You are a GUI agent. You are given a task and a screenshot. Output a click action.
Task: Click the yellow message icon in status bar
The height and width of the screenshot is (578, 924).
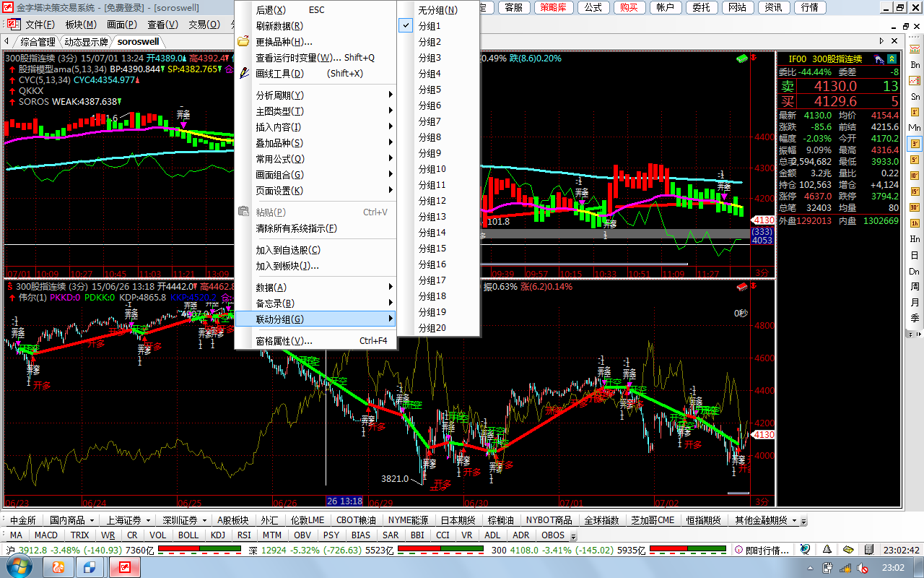click(849, 550)
